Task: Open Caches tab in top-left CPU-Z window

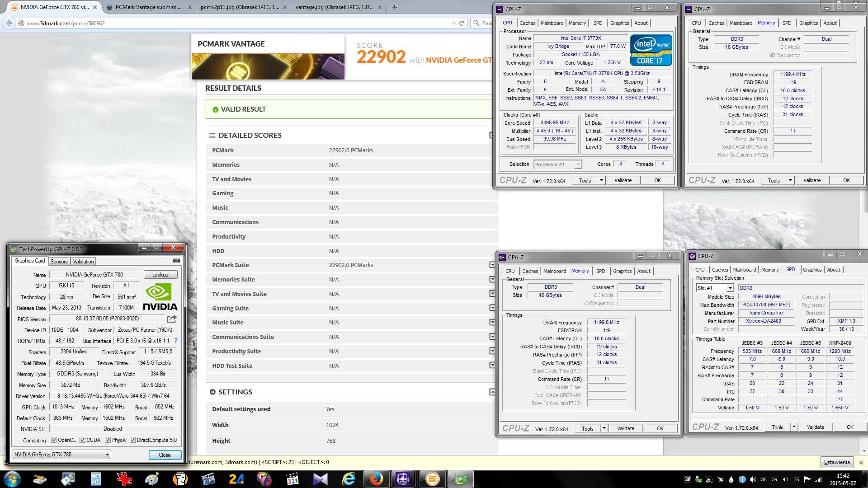Action: click(527, 23)
